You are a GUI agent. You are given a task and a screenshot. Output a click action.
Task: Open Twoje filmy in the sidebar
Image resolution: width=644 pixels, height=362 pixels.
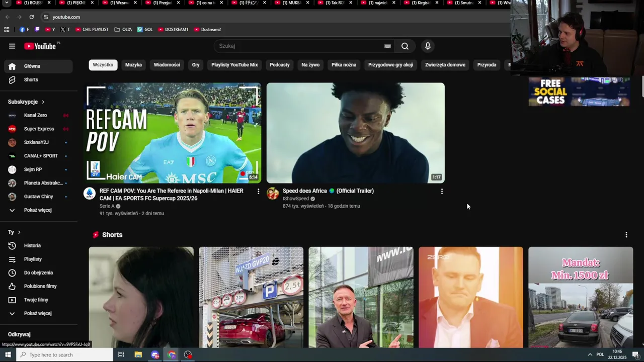coord(38,300)
